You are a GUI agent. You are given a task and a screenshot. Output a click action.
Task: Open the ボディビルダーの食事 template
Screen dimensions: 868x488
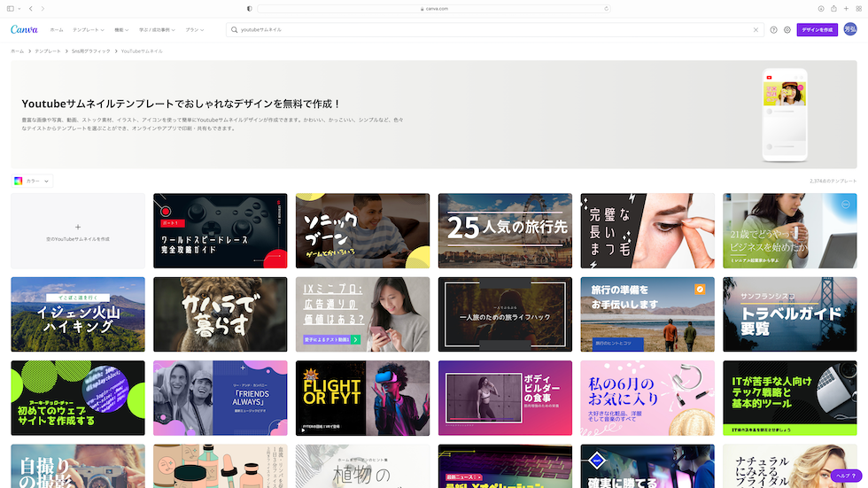point(505,398)
